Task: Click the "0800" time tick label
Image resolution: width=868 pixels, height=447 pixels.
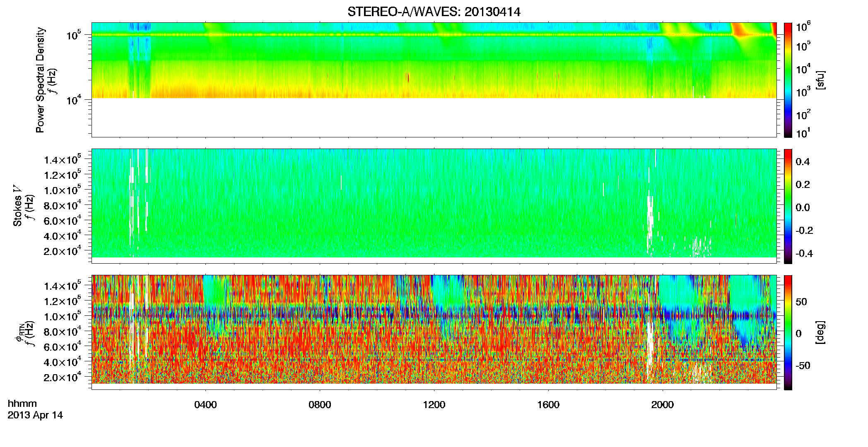Action: 320,405
